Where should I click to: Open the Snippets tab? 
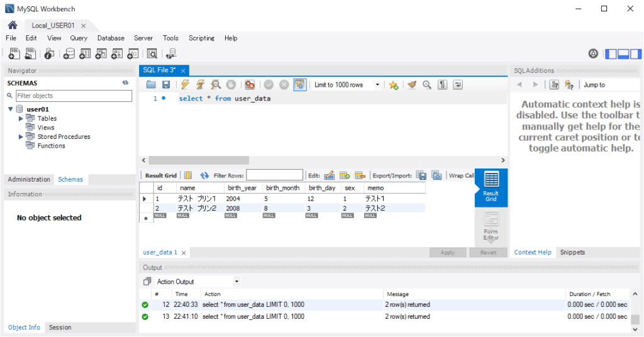click(572, 252)
